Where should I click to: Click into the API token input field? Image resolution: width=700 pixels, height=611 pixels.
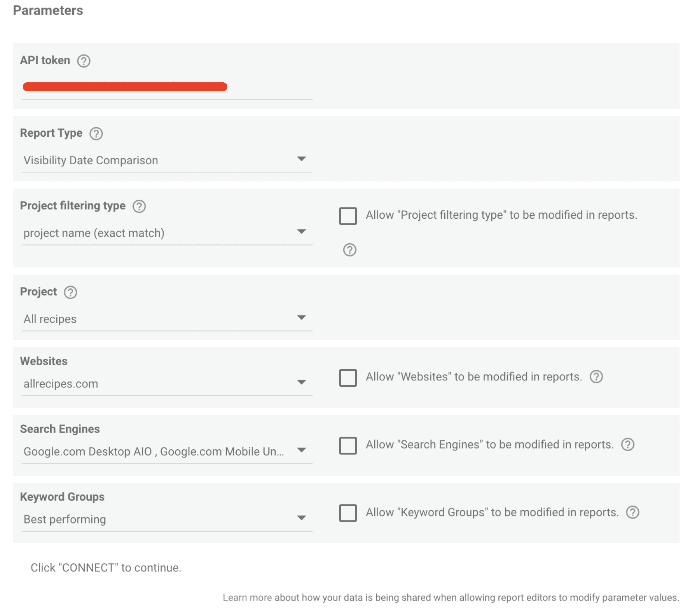167,87
